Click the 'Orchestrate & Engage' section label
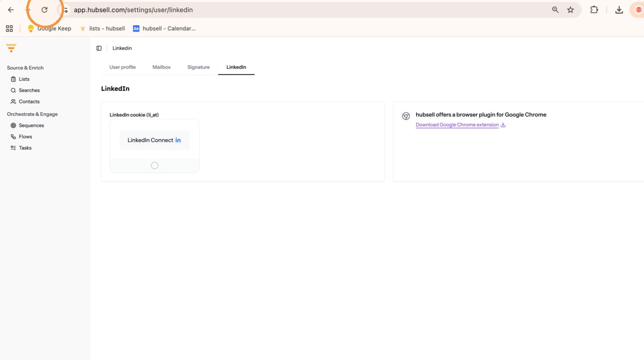Image resolution: width=644 pixels, height=360 pixels. (32, 114)
